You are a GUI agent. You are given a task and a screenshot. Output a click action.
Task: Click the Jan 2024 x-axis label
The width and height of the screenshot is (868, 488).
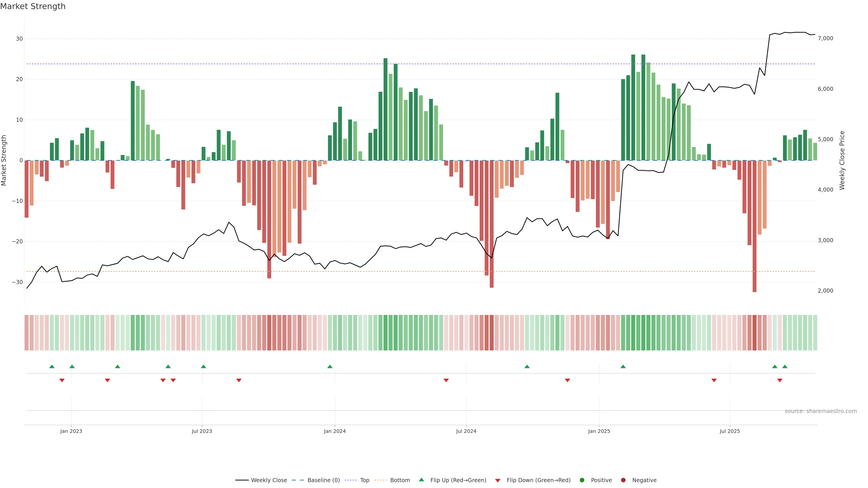[335, 431]
